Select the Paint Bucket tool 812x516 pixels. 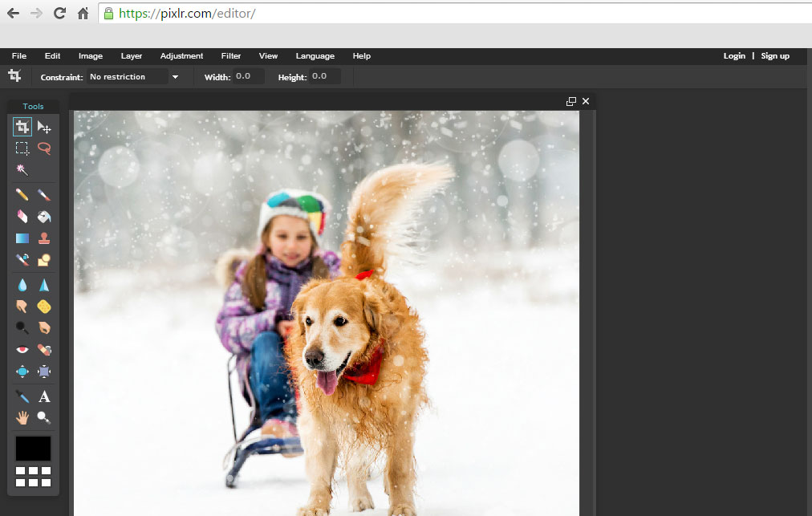(44, 216)
